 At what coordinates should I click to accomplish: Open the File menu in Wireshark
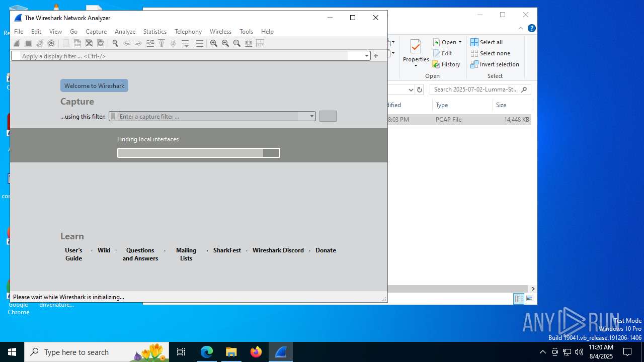pyautogui.click(x=19, y=31)
